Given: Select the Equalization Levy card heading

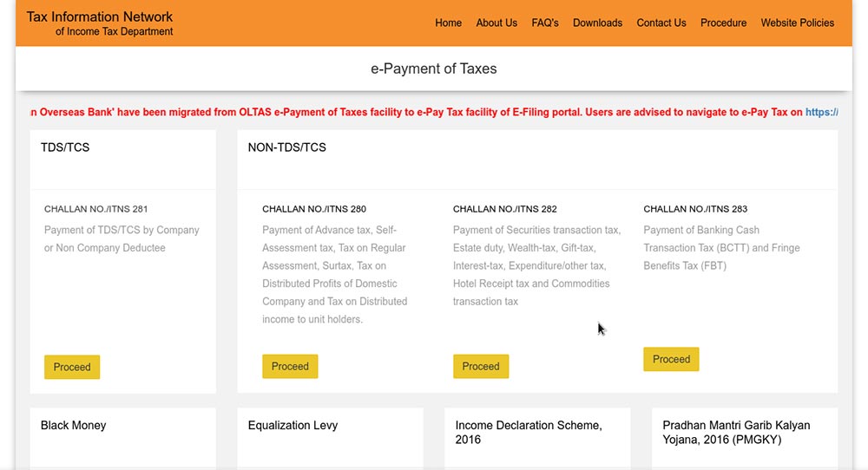Looking at the screenshot, I should [x=293, y=426].
